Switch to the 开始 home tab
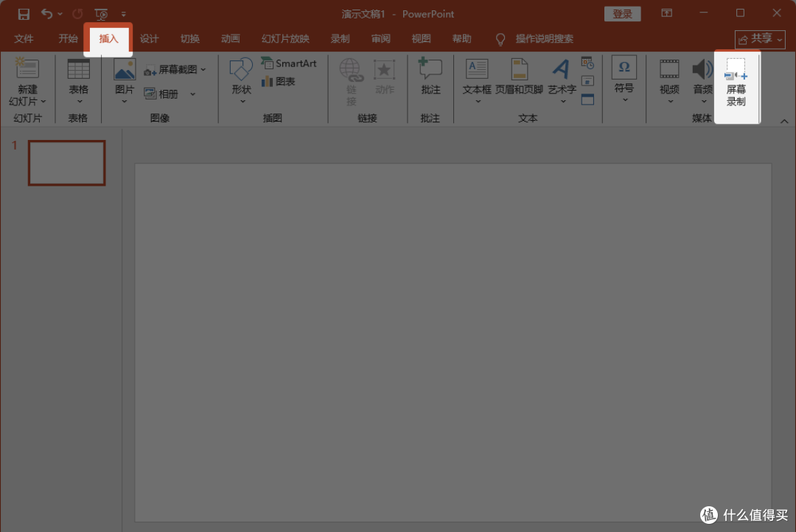This screenshot has height=532, width=796. pyautogui.click(x=68, y=38)
